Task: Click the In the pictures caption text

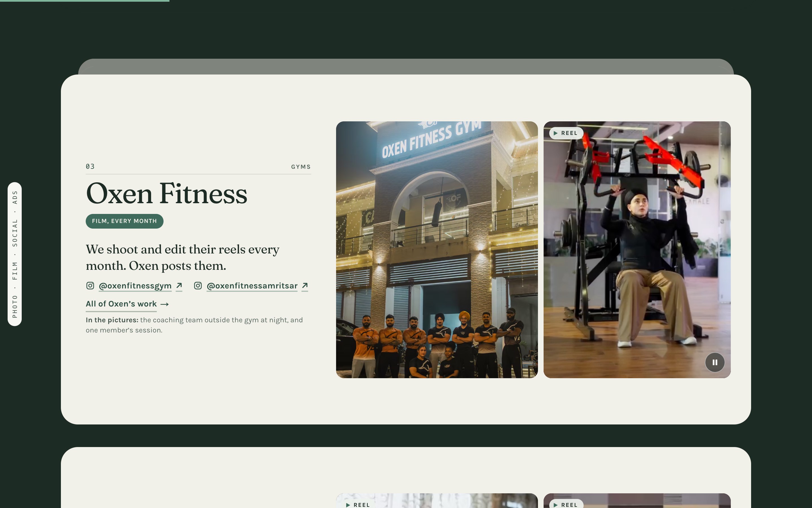Action: pyautogui.click(x=194, y=325)
